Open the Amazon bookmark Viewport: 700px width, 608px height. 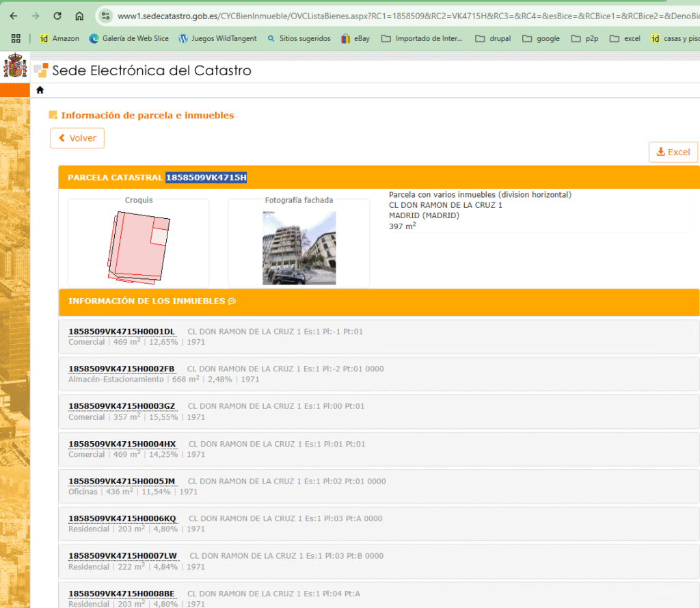coord(59,38)
